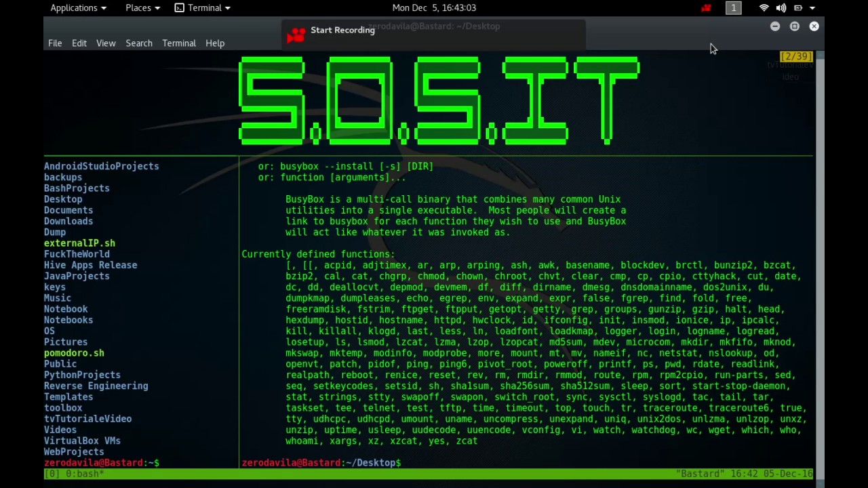Click the Music directory entry
Image resolution: width=868 pixels, height=488 pixels.
click(x=58, y=298)
